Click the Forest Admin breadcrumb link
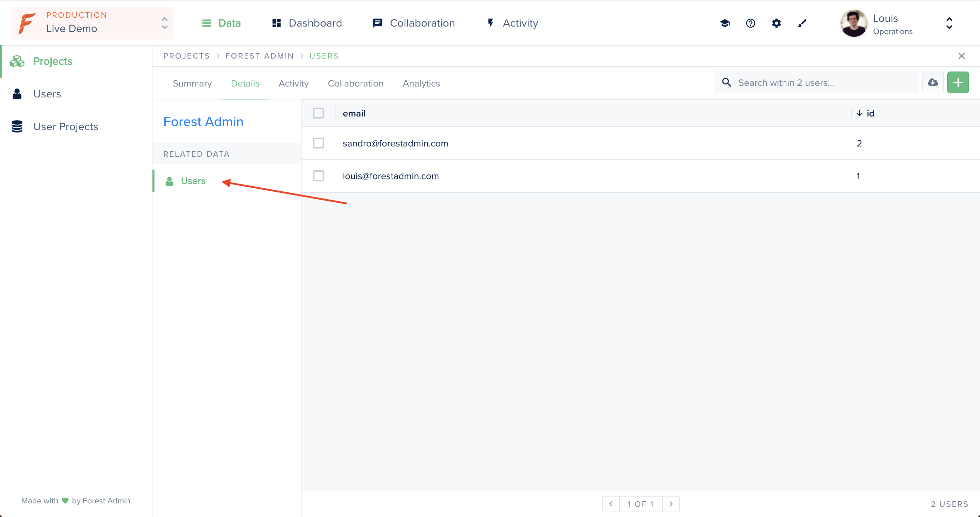The image size is (980, 517). (259, 56)
